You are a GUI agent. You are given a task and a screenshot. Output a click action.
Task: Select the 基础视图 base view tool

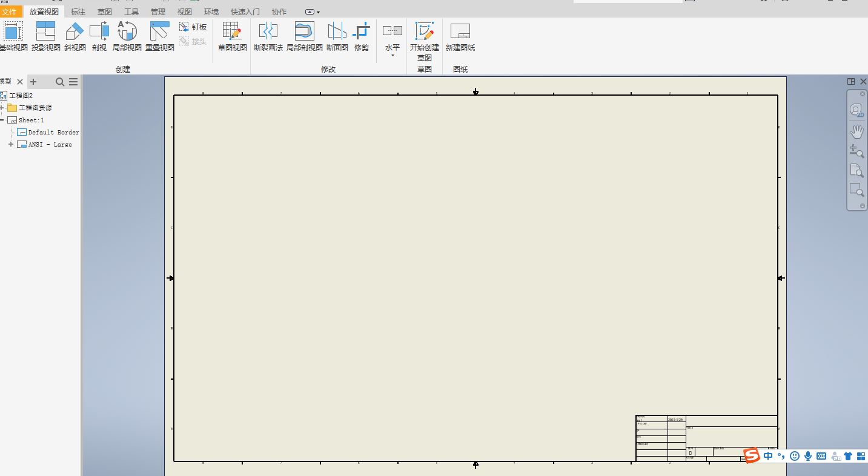click(13, 36)
